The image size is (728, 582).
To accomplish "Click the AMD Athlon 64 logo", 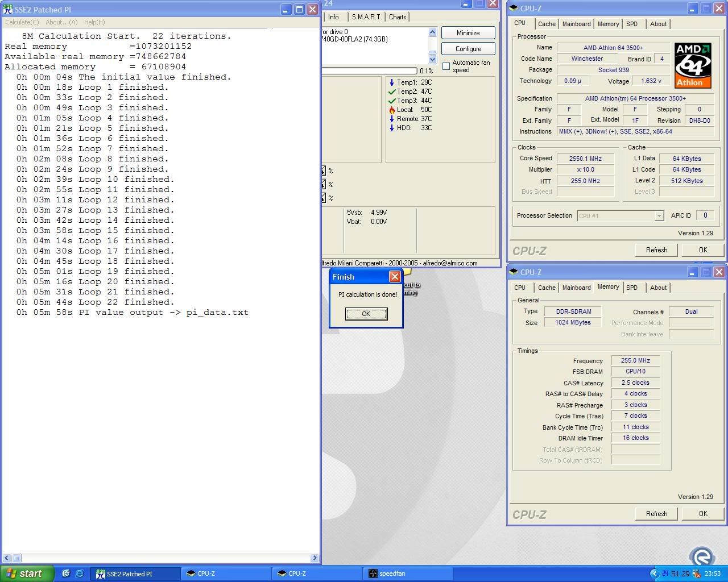I will tap(693, 65).
